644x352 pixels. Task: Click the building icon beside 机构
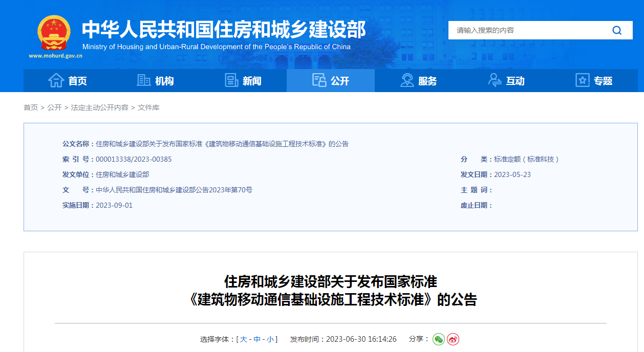pos(144,80)
